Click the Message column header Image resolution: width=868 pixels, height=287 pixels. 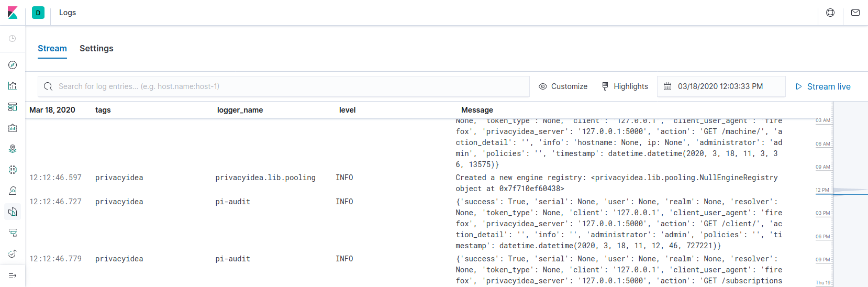coord(477,110)
